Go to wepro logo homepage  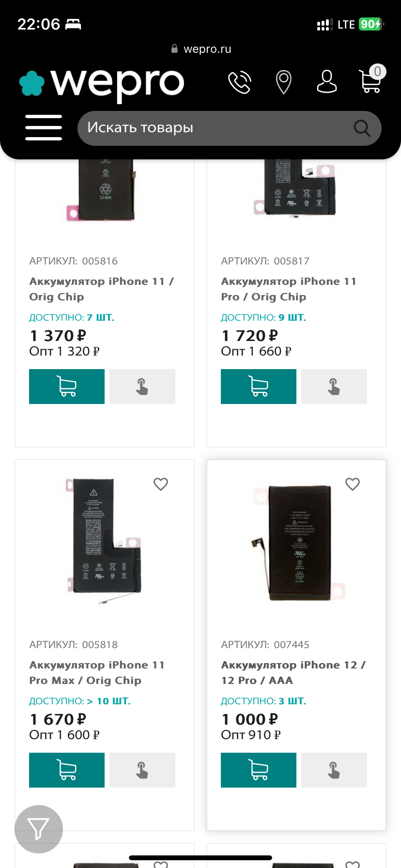pyautogui.click(x=103, y=83)
